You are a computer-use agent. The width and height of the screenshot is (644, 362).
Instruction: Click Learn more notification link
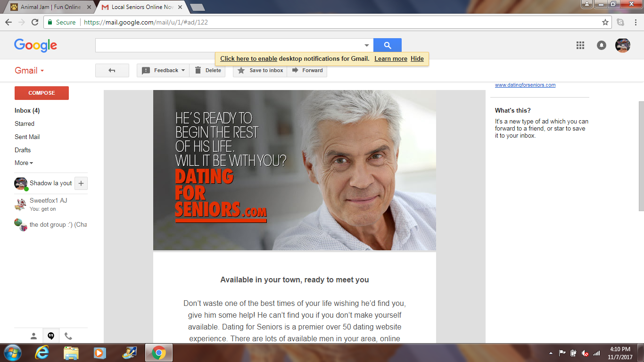point(391,58)
